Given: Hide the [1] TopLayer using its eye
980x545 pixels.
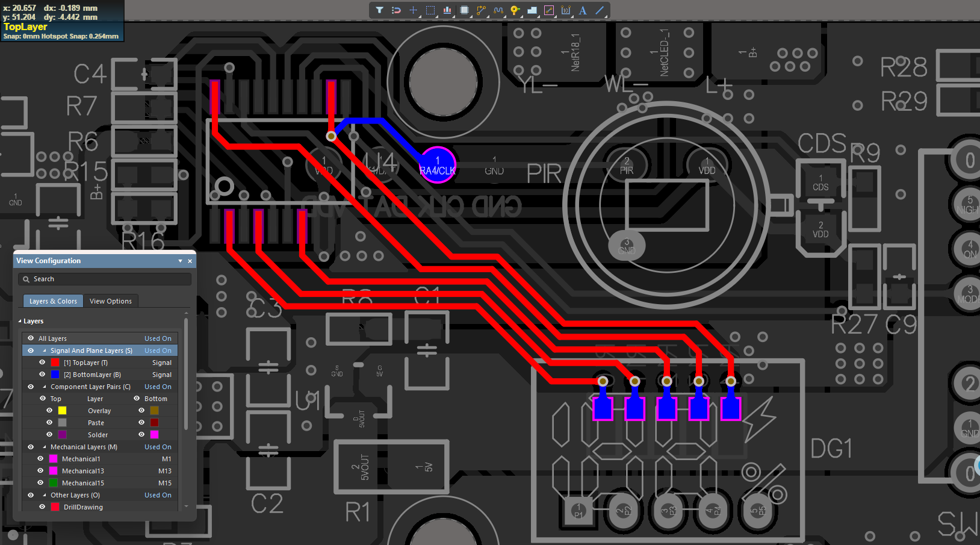Looking at the screenshot, I should tap(42, 363).
